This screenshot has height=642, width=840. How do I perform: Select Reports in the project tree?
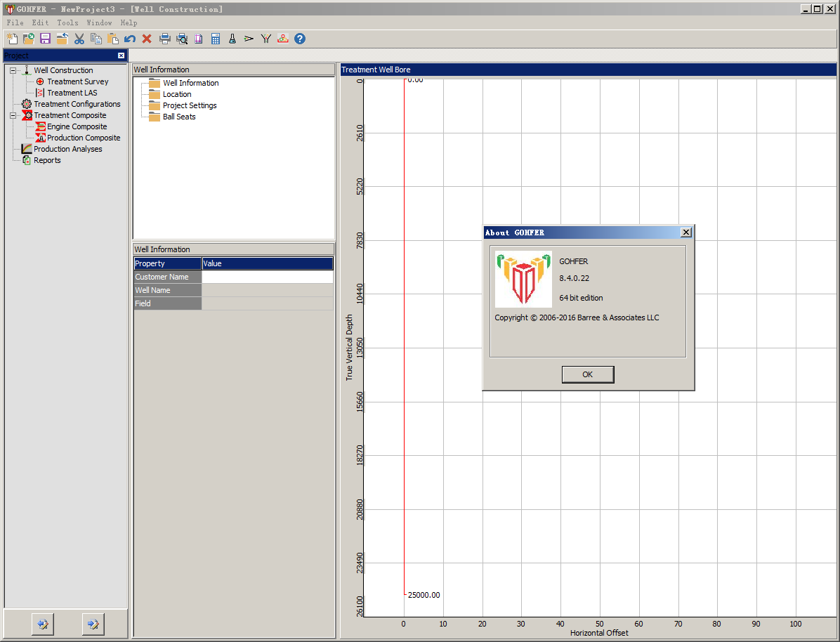[x=47, y=160]
